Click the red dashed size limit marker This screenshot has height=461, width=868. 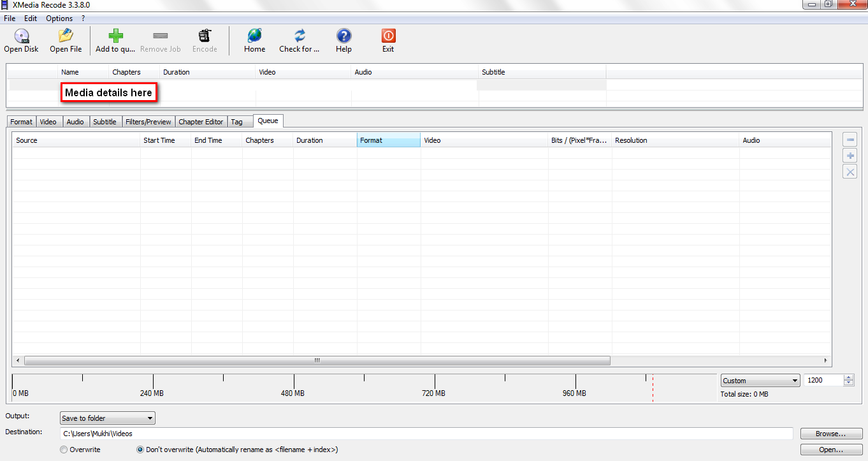click(653, 388)
